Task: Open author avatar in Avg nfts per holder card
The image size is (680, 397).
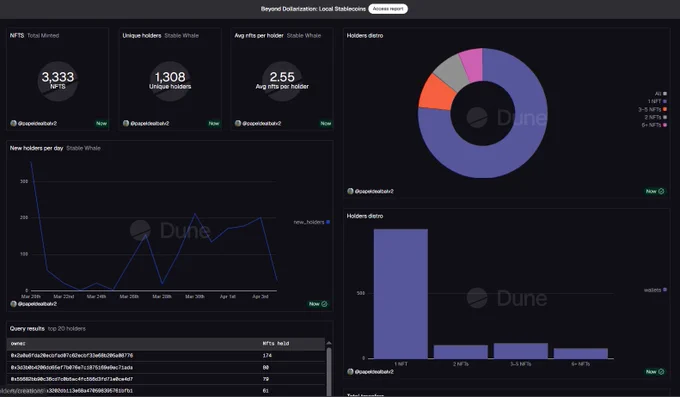Action: pos(238,123)
